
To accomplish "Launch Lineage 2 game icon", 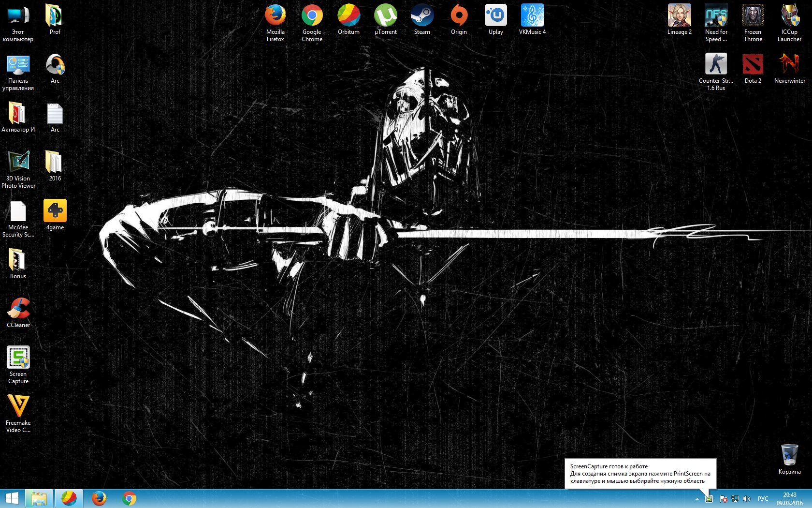I will 680,19.
